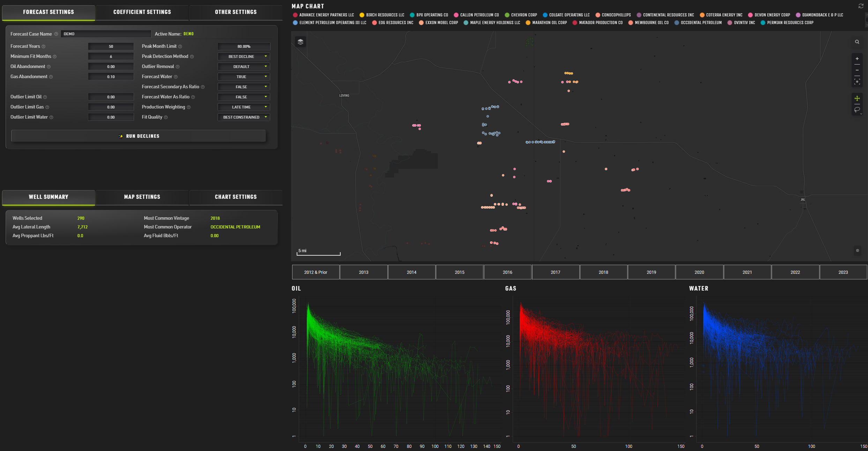Screen dimensions: 868x451
Task: Click the refresh icon above map
Action: 861,6
